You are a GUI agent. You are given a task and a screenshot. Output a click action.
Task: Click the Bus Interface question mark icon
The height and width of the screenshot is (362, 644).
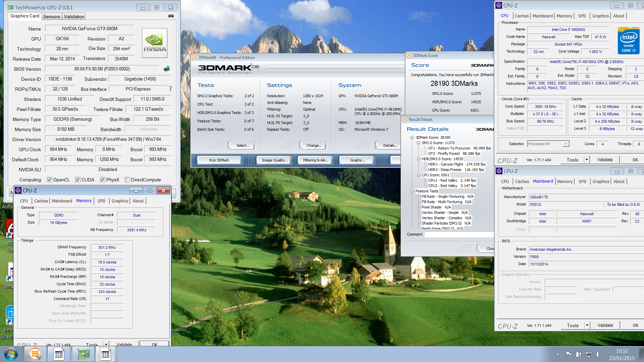[170, 89]
